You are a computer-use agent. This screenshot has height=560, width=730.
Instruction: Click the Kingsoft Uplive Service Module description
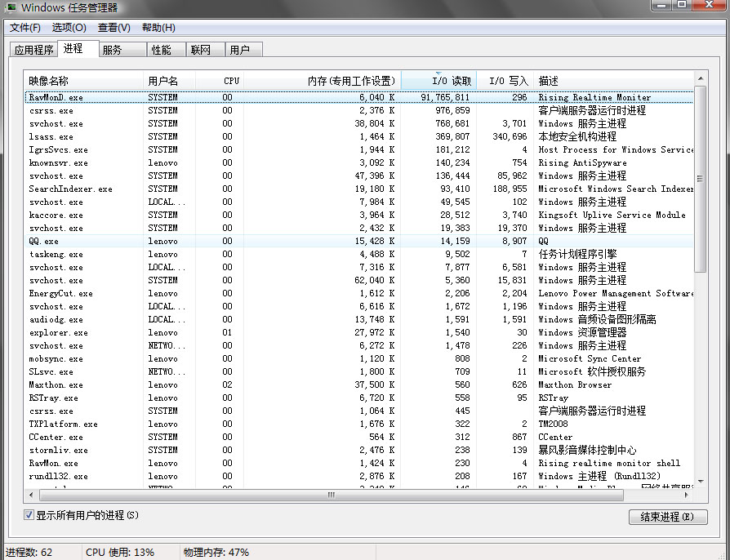pyautogui.click(x=612, y=215)
